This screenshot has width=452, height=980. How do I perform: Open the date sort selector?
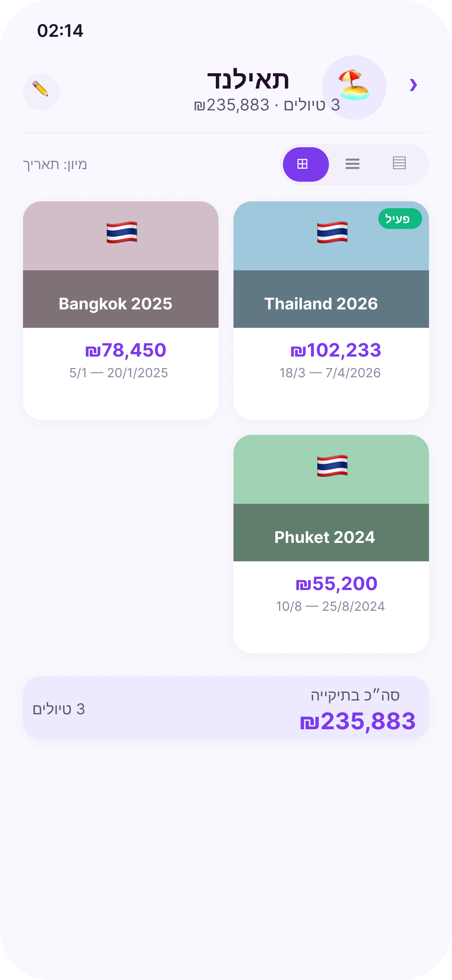55,164
